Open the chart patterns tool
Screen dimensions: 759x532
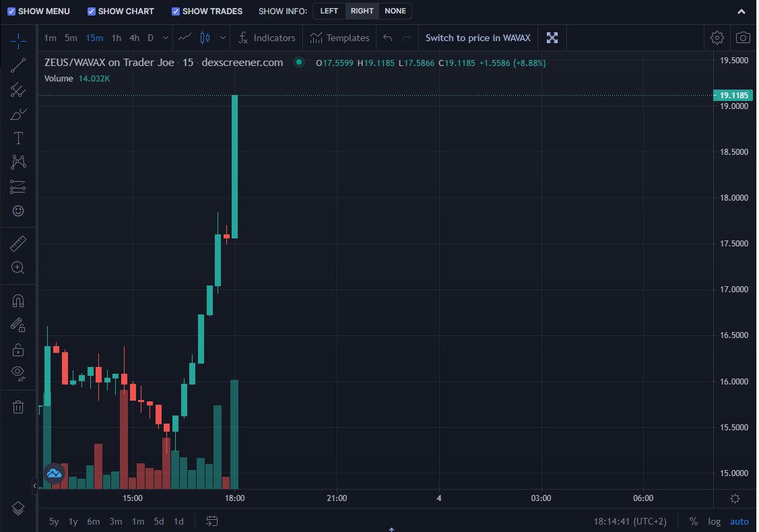[18, 162]
